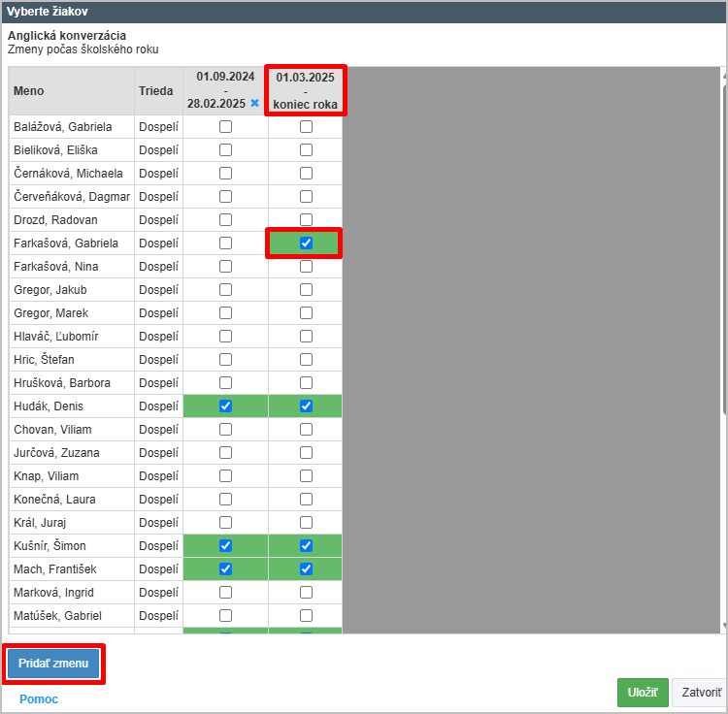Enable Gregor, Jakub first period checkbox

click(225, 290)
